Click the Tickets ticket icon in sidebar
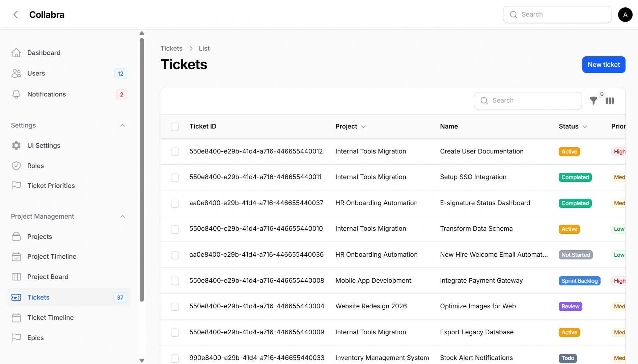638x364 pixels. coord(16,297)
